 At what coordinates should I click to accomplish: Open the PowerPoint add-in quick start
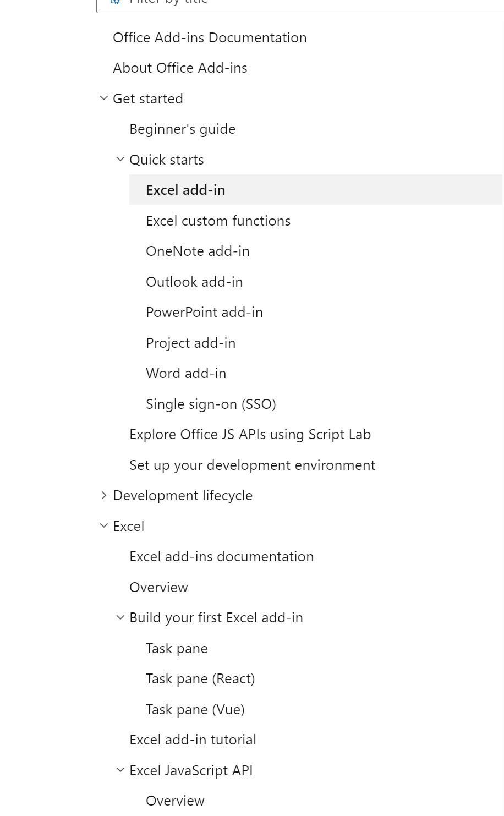pyautogui.click(x=204, y=312)
